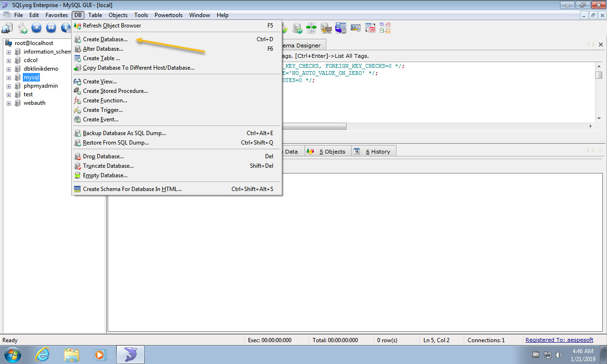Click the Create New Connection toolbar icon
The height and width of the screenshot is (364, 607).
point(7,28)
